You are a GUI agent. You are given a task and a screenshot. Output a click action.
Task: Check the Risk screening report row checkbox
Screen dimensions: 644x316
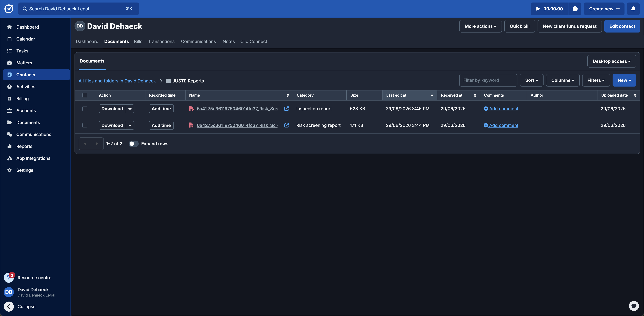click(85, 125)
